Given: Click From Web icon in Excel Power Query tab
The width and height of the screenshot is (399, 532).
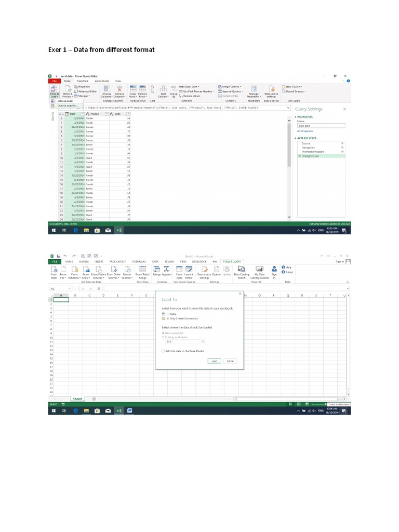Looking at the screenshot, I should coord(54,270).
